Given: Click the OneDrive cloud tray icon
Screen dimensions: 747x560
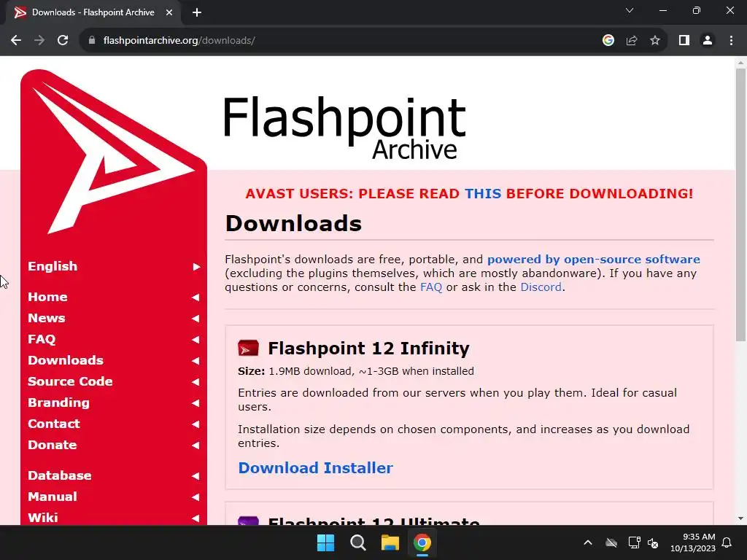Looking at the screenshot, I should pos(611,542).
